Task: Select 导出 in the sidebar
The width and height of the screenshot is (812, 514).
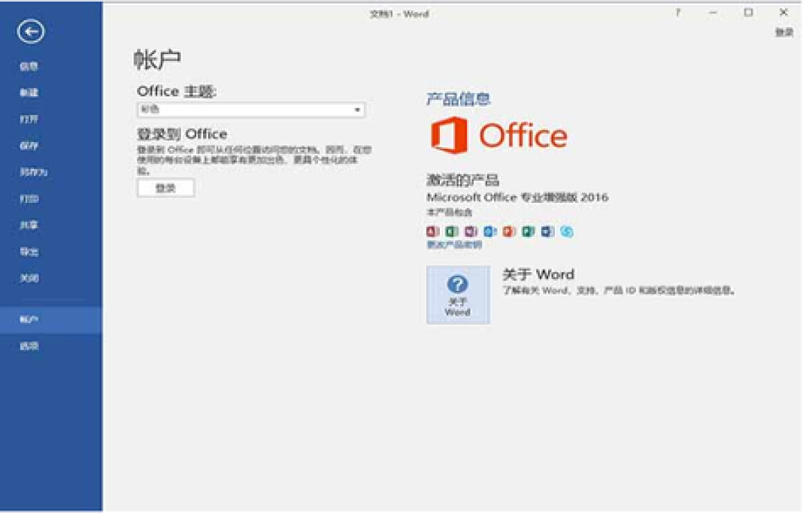Action: click(29, 252)
